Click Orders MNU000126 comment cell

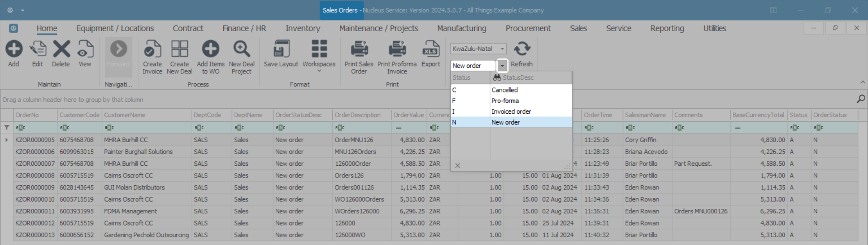(x=701, y=211)
